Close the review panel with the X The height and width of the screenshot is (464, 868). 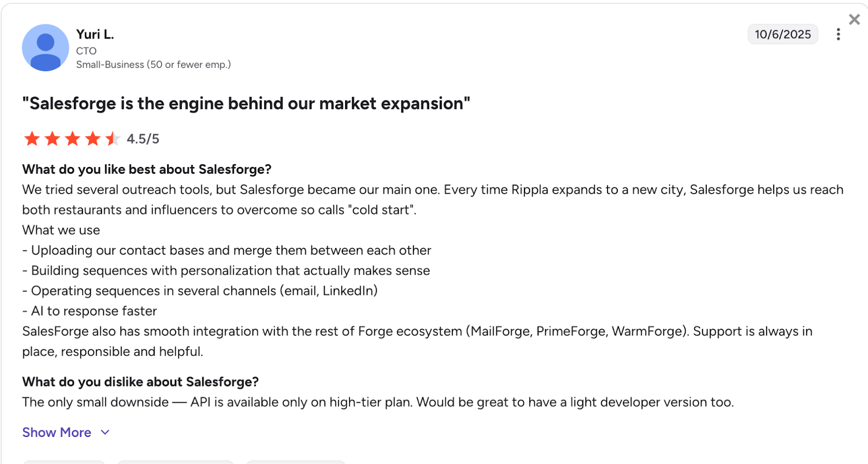click(854, 20)
